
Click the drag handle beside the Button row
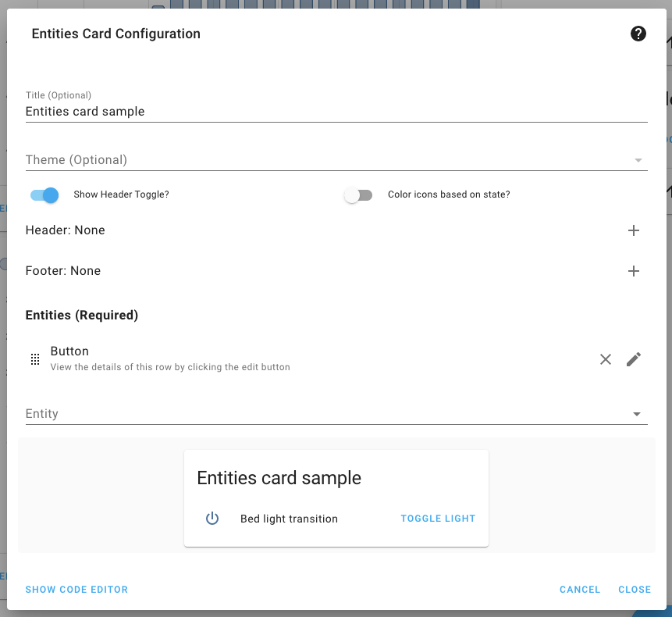[x=35, y=359]
